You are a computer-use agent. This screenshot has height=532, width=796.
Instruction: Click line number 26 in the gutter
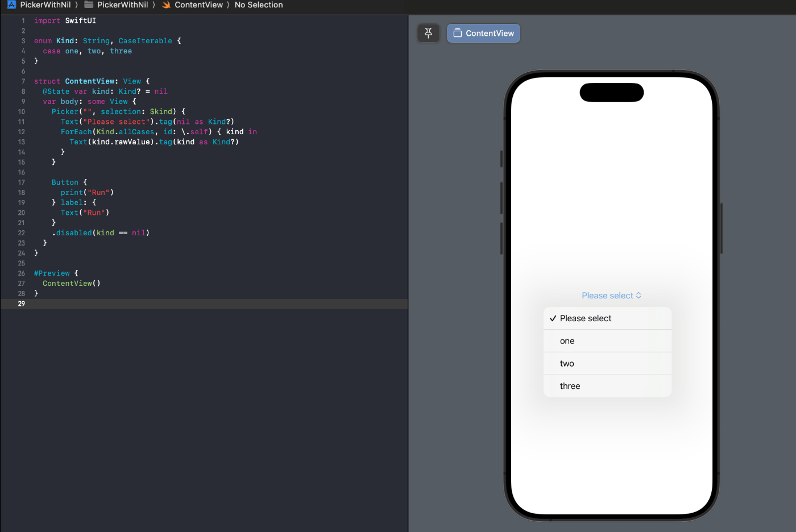coord(21,273)
